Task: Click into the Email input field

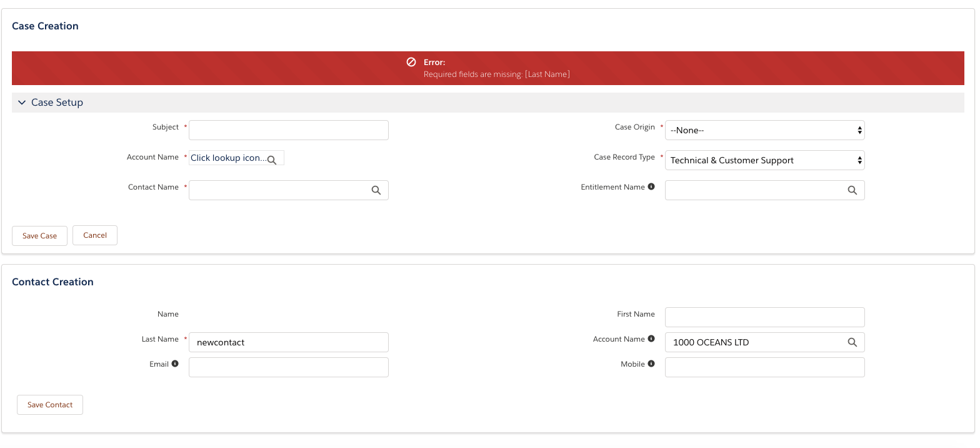Action: pyautogui.click(x=288, y=367)
